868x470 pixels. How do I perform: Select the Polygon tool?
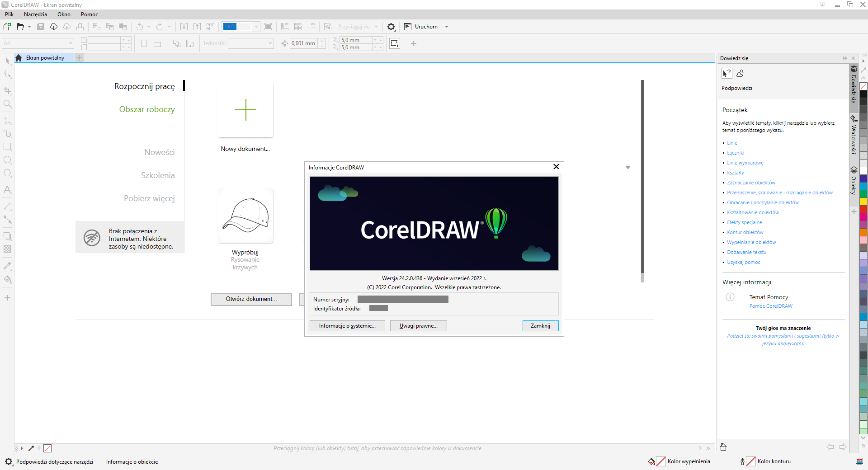coord(7,173)
